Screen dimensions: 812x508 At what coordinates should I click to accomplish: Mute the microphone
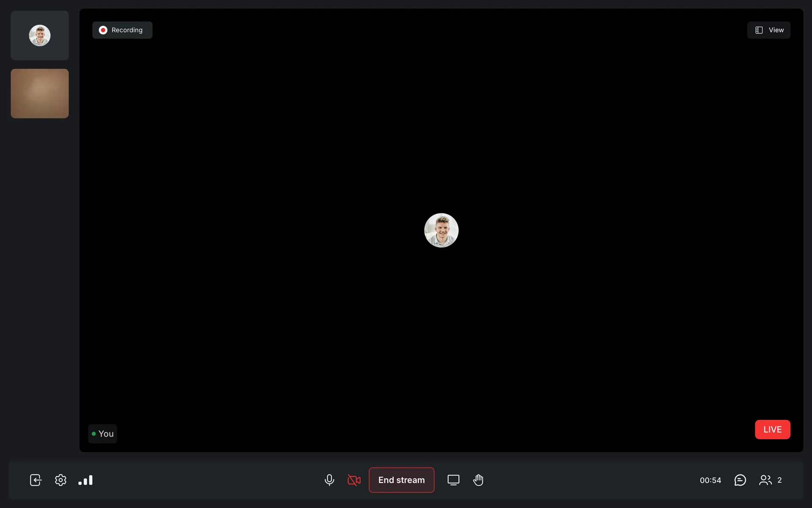(x=329, y=480)
